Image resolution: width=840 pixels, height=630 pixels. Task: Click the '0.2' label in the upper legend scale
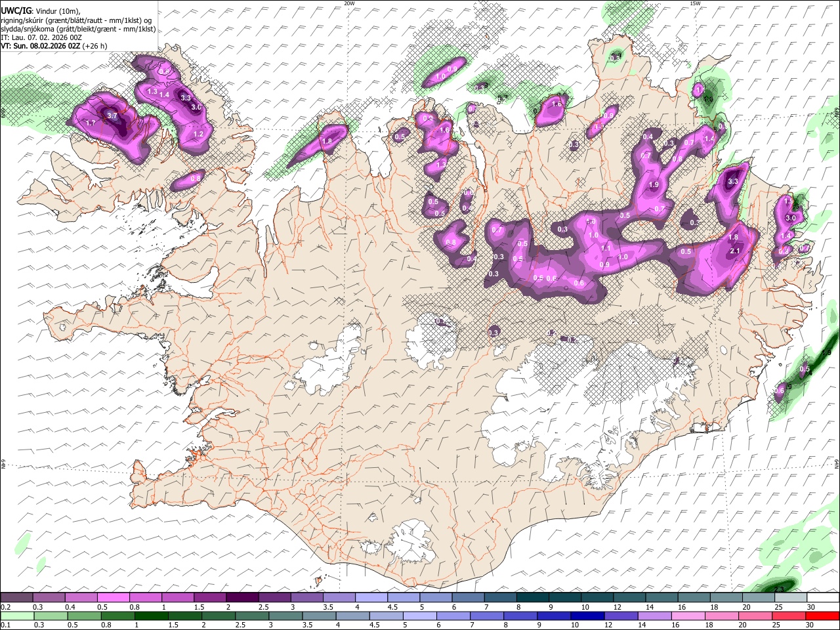[5, 607]
